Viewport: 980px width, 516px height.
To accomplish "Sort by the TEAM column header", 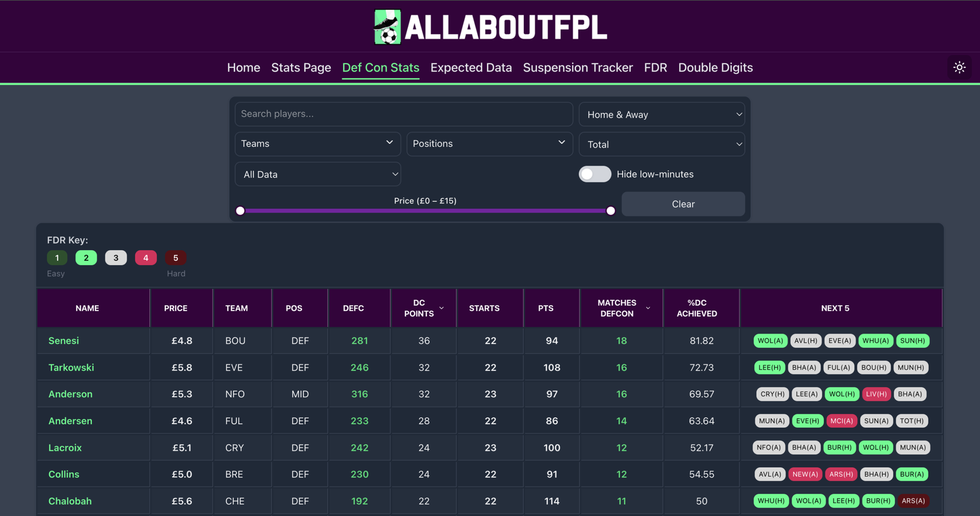I will point(243,308).
